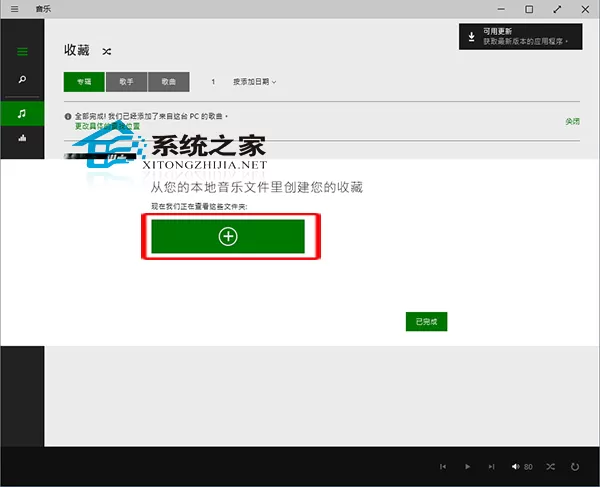Expand the 按添加日期 sort dropdown
The height and width of the screenshot is (487, 600).
pyautogui.click(x=254, y=81)
